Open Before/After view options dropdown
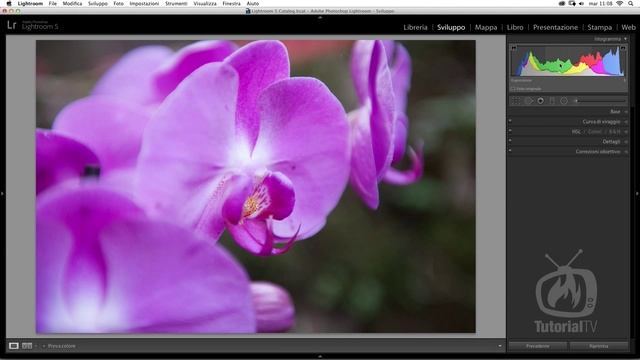Viewport: 640px width, 360px height. 36,346
